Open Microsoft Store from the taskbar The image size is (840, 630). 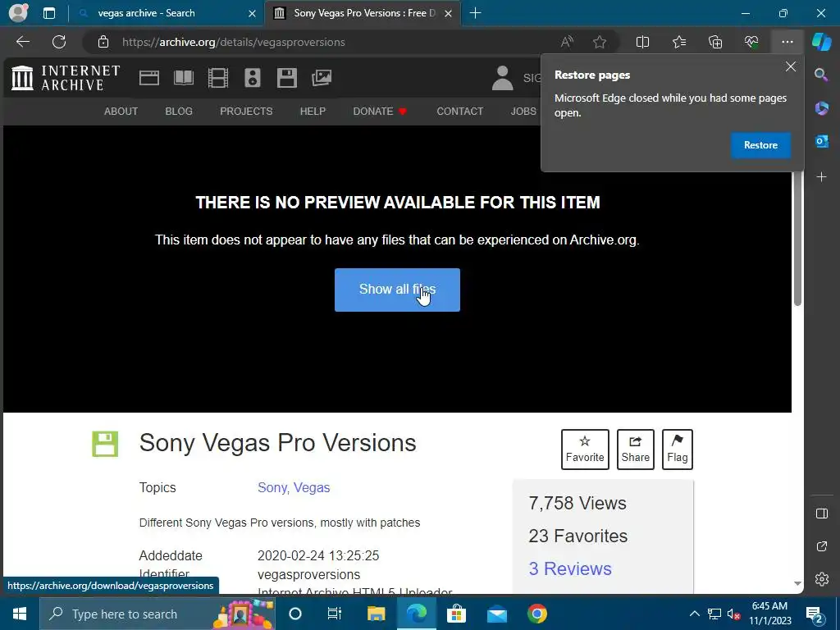click(456, 614)
